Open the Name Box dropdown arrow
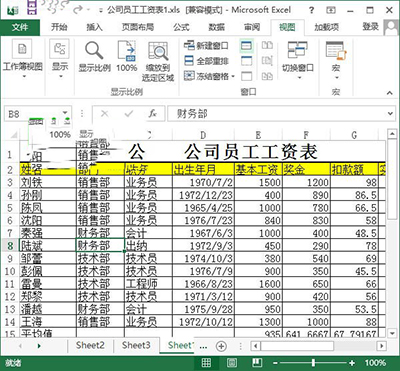Image resolution: width=400 pixels, height=371 pixels. pos(65,114)
